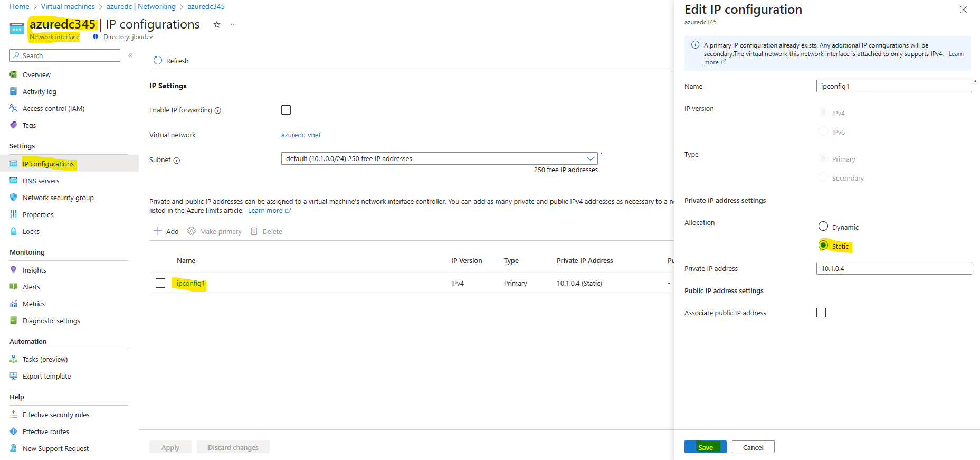Image resolution: width=980 pixels, height=460 pixels.
Task: Click the Locks padlock icon
Action: (x=14, y=231)
